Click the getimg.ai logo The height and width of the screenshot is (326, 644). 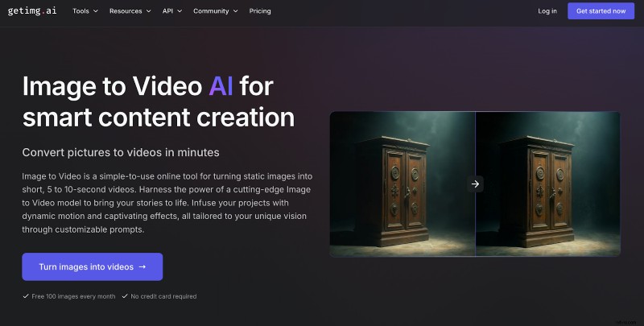[x=32, y=11]
